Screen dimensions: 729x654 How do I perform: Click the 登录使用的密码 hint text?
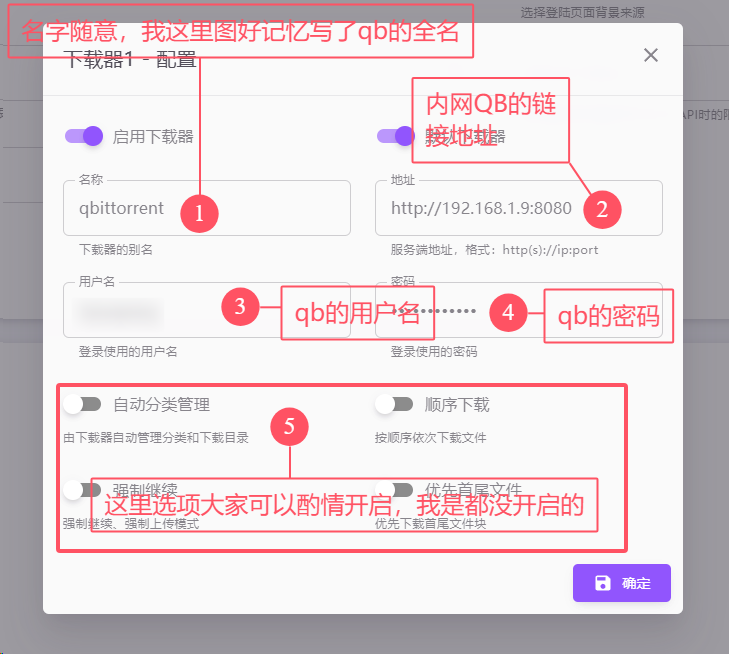[x=434, y=351]
